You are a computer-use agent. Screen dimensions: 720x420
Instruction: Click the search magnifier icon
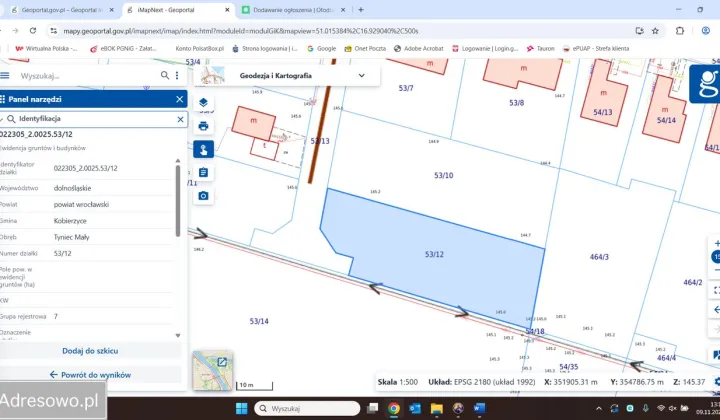[x=165, y=75]
